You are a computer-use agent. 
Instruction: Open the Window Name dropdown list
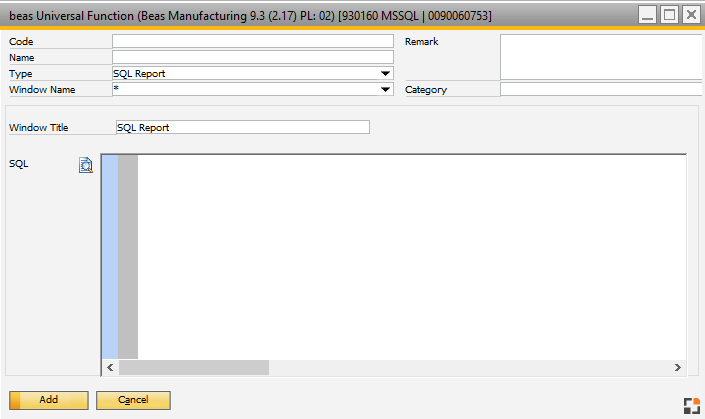point(386,90)
